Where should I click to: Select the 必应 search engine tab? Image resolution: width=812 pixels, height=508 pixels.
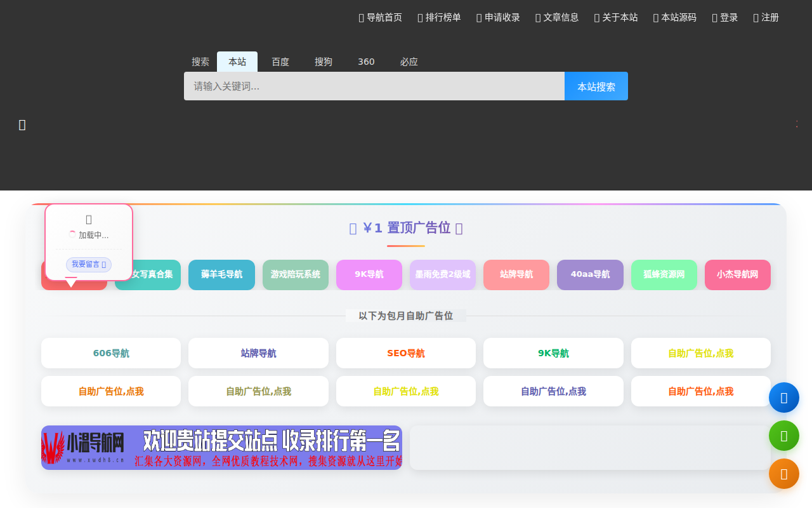(409, 62)
